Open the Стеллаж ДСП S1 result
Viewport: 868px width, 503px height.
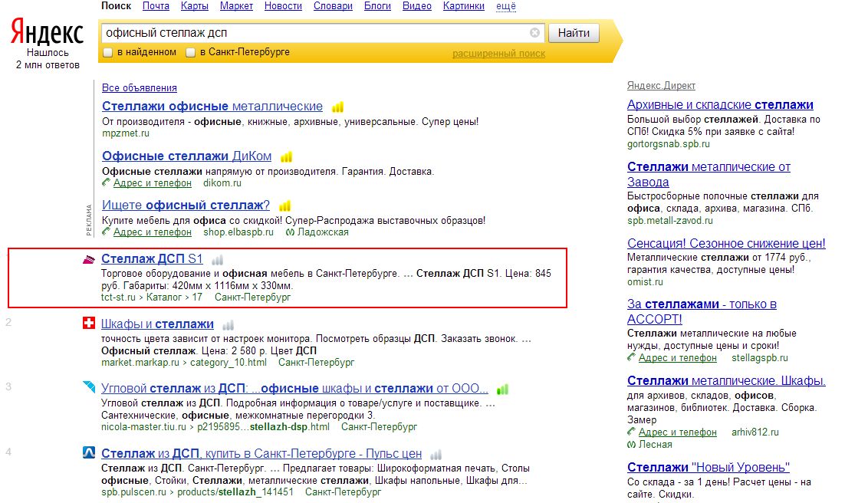click(153, 258)
